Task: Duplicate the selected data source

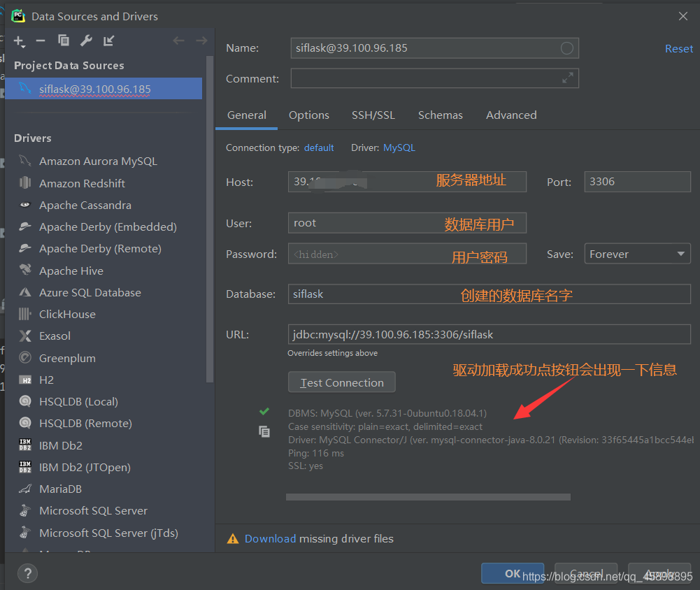Action: click(64, 41)
